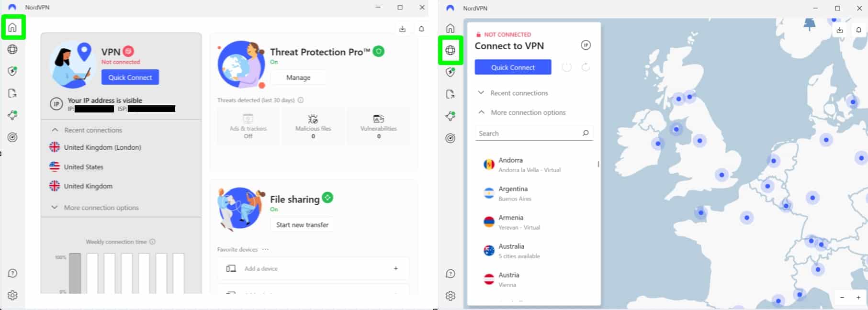This screenshot has height=310, width=868.
Task: Open Dark Web Monitor icon in map window sidebar
Action: click(450, 138)
